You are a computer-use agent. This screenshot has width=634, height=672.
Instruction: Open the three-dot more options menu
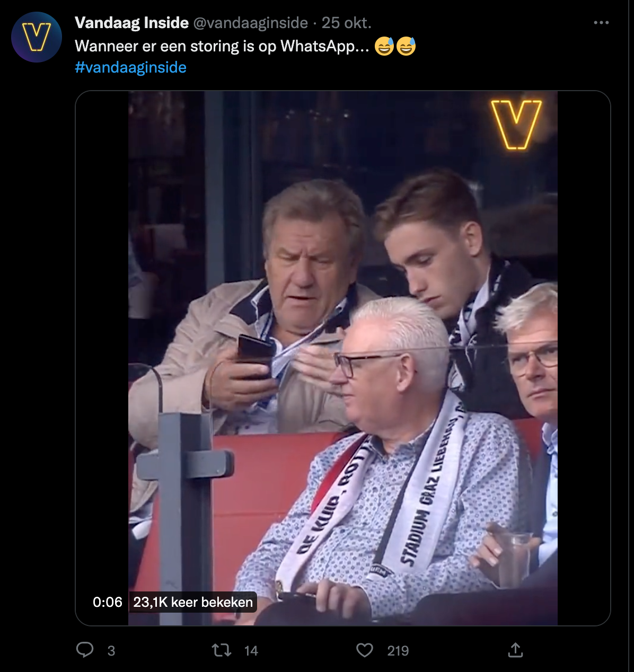click(x=601, y=23)
